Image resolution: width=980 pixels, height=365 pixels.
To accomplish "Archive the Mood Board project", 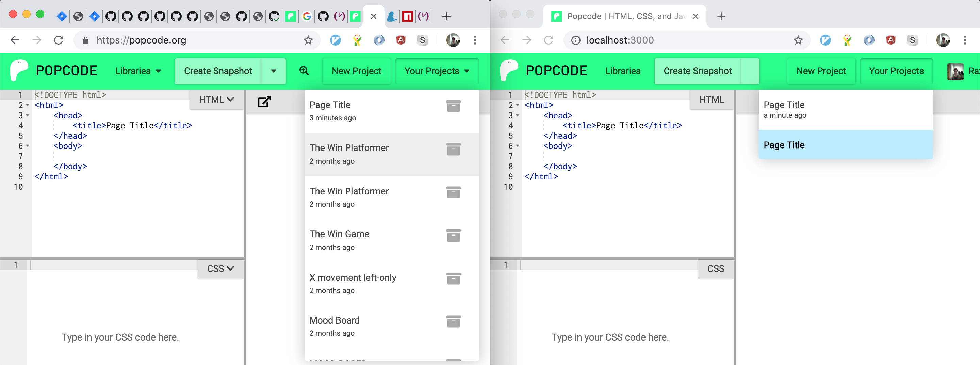I will (453, 322).
